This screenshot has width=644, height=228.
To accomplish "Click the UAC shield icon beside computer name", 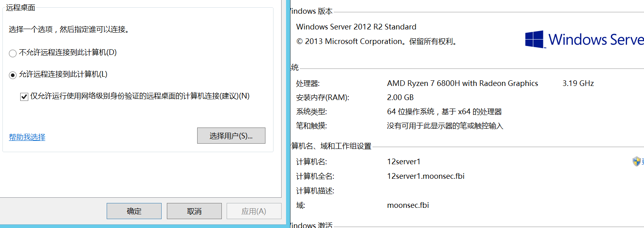I will click(637, 161).
